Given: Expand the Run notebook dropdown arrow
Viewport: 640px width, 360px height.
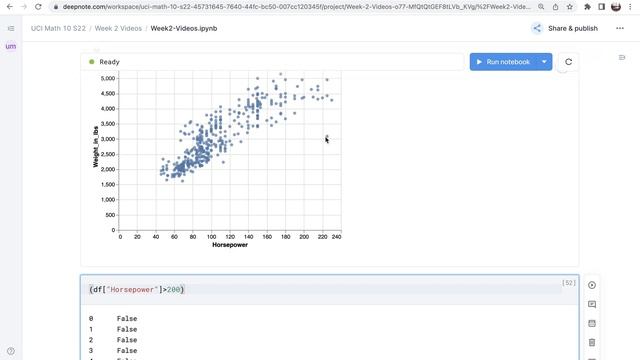Looking at the screenshot, I should 544,62.
